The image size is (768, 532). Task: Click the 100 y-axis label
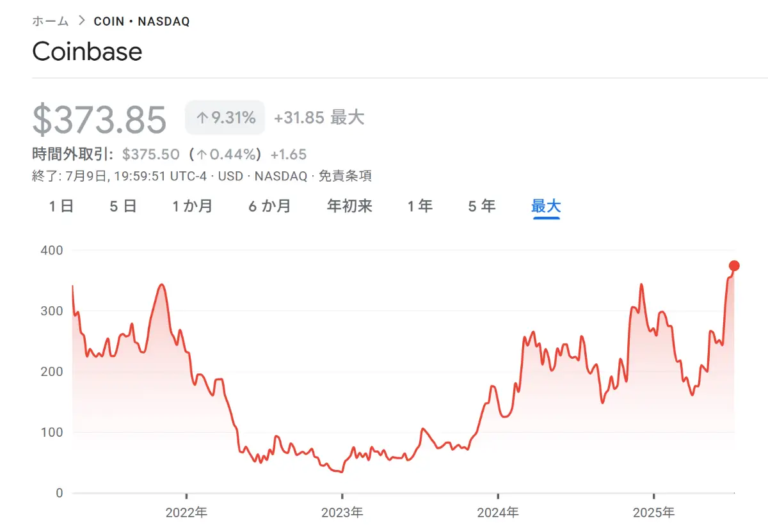click(52, 432)
